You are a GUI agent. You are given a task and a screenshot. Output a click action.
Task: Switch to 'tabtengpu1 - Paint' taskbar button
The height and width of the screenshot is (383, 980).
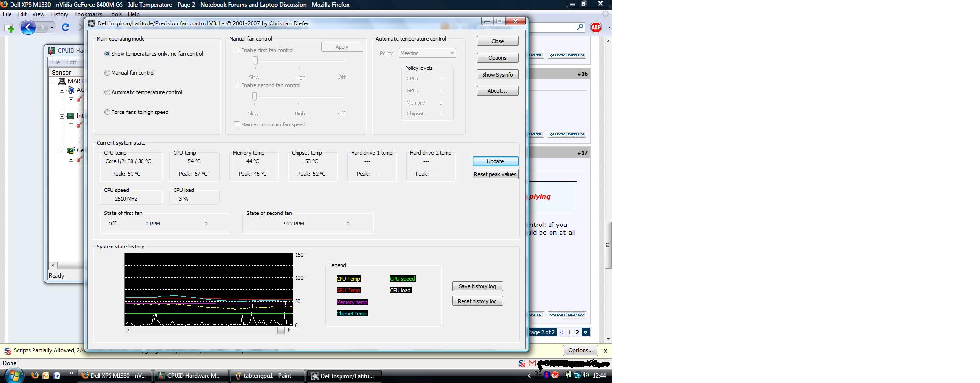click(x=268, y=376)
